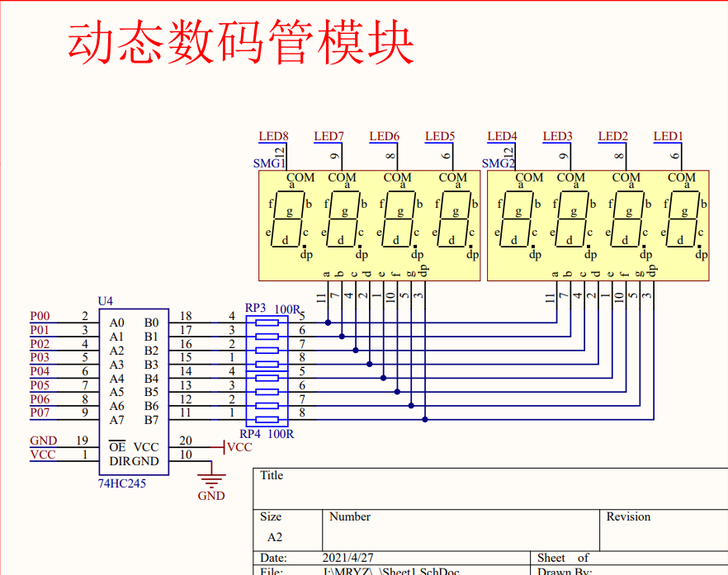728x575 pixels.
Task: Select the GND net label at pin 19
Action: pyautogui.click(x=44, y=441)
